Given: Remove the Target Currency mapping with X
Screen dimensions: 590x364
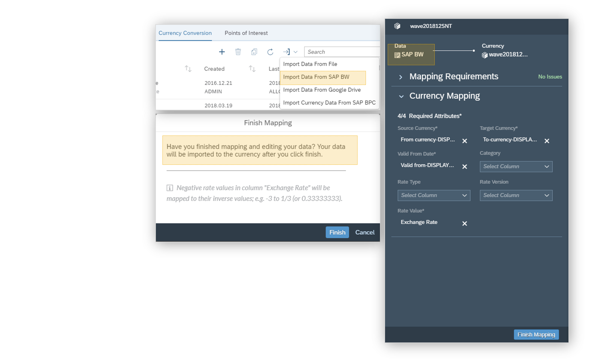Looking at the screenshot, I should [x=547, y=141].
